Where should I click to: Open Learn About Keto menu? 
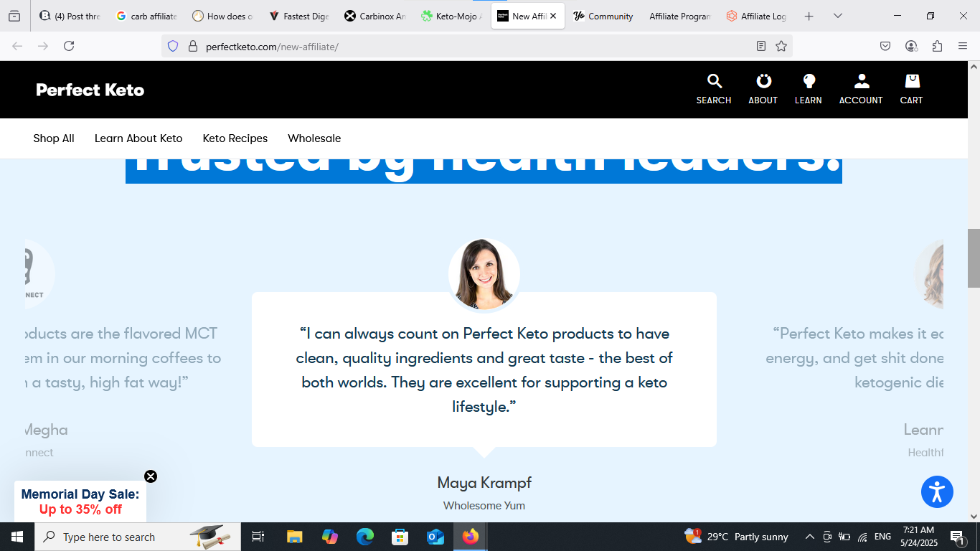(138, 138)
